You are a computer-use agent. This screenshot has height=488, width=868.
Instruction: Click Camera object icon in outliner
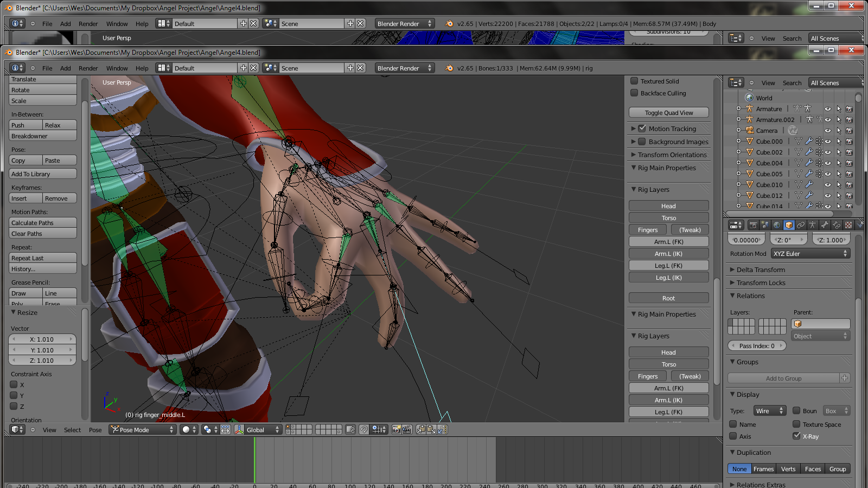(750, 130)
